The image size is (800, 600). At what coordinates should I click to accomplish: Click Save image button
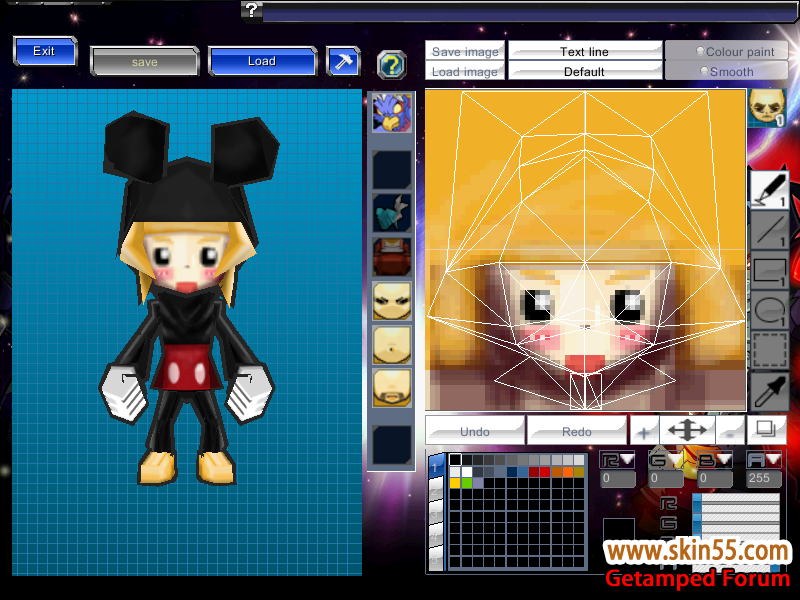(x=465, y=51)
